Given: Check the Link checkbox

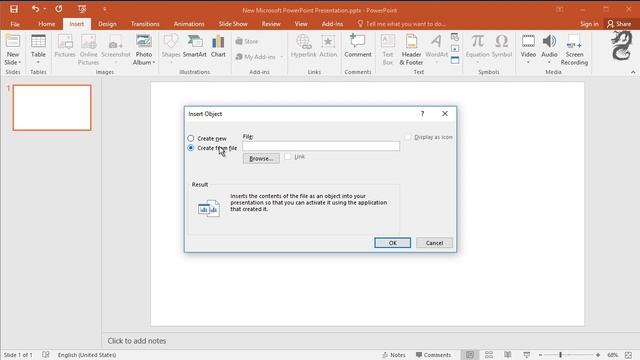Looking at the screenshot, I should (x=288, y=156).
